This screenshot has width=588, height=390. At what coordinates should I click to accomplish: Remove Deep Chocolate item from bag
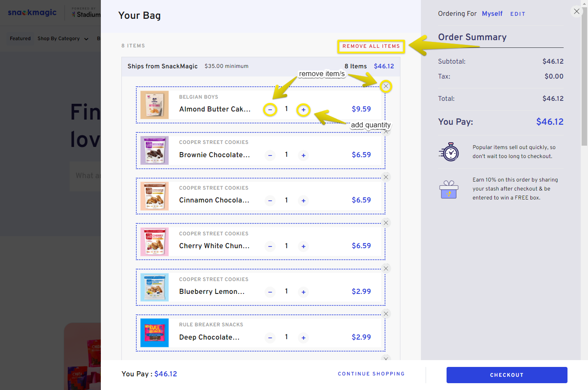pyautogui.click(x=386, y=314)
